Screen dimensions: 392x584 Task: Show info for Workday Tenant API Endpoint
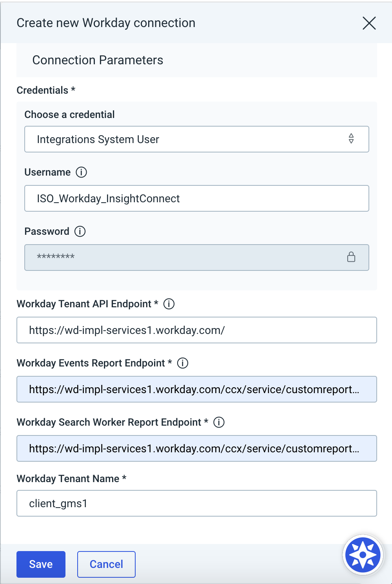[x=169, y=304]
